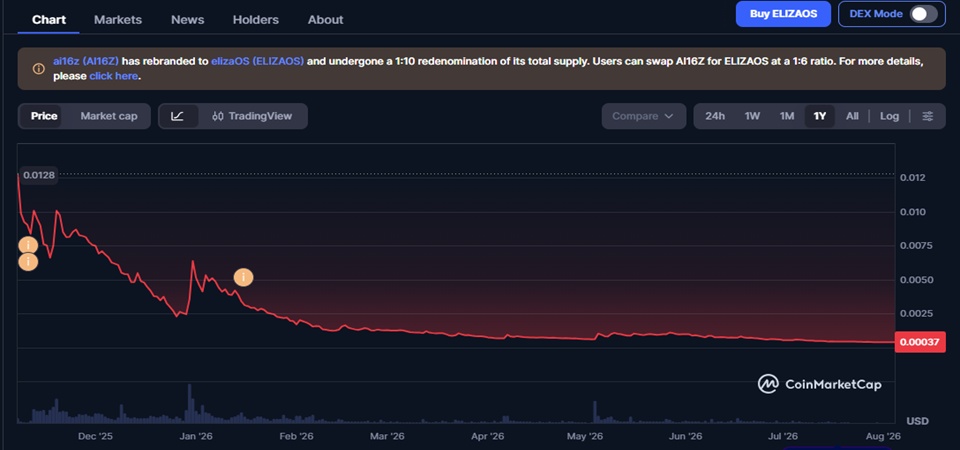Open the Compare dropdown
The width and height of the screenshot is (960, 450).
(x=643, y=116)
